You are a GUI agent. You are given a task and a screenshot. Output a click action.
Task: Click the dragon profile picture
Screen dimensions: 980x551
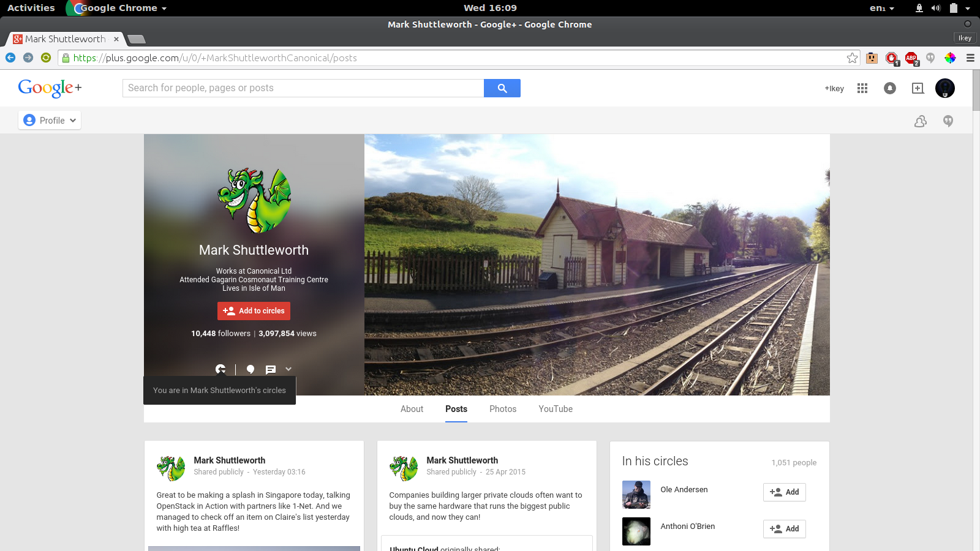tap(254, 200)
